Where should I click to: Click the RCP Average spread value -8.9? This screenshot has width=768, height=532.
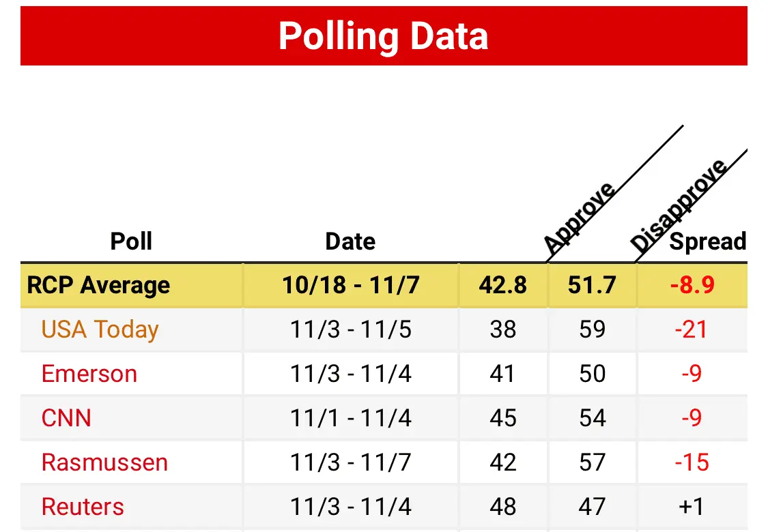click(692, 285)
